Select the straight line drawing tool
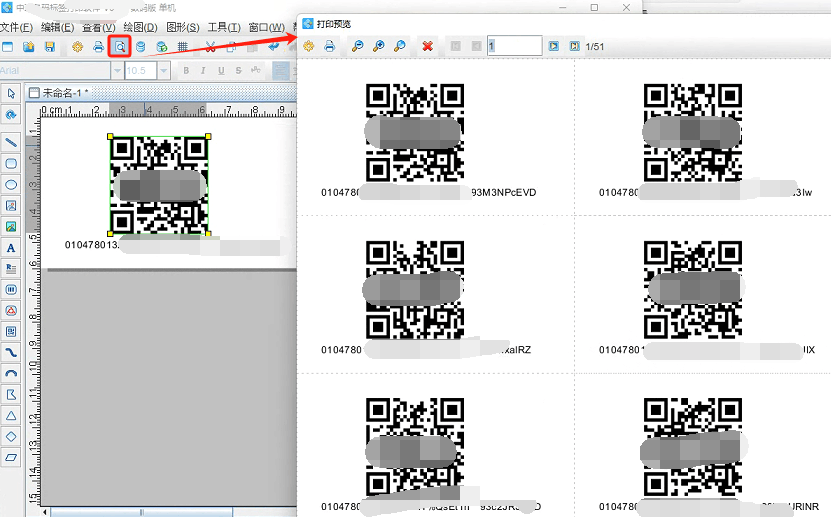Image resolution: width=831 pixels, height=517 pixels. (11, 142)
